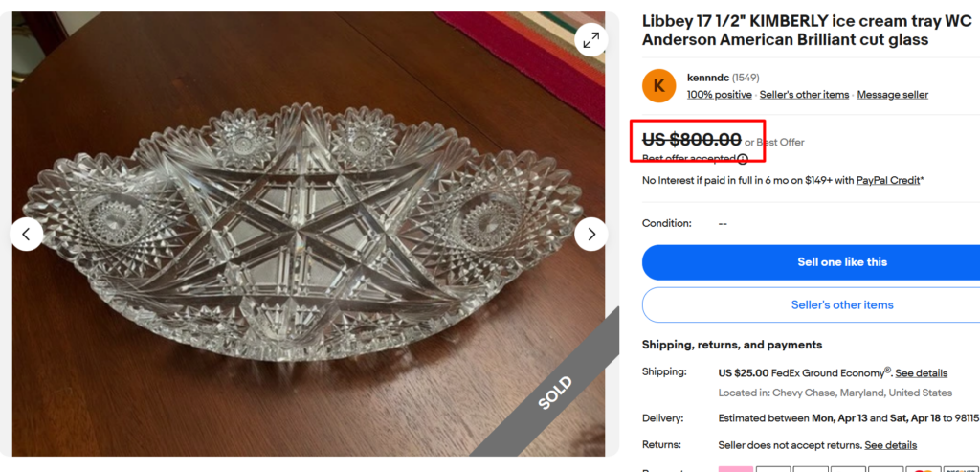Screen dimensions: 980x472
Task: Click the seller's orange K avatar
Action: [x=658, y=85]
